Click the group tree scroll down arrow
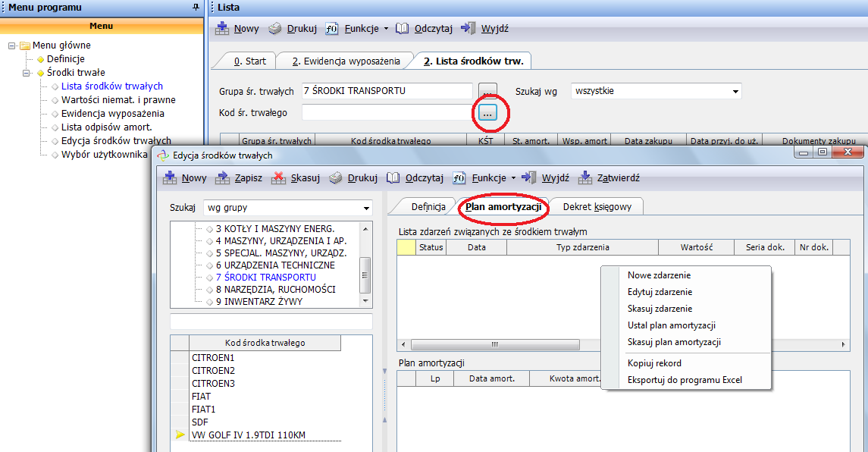The height and width of the screenshot is (452, 868). click(x=365, y=301)
